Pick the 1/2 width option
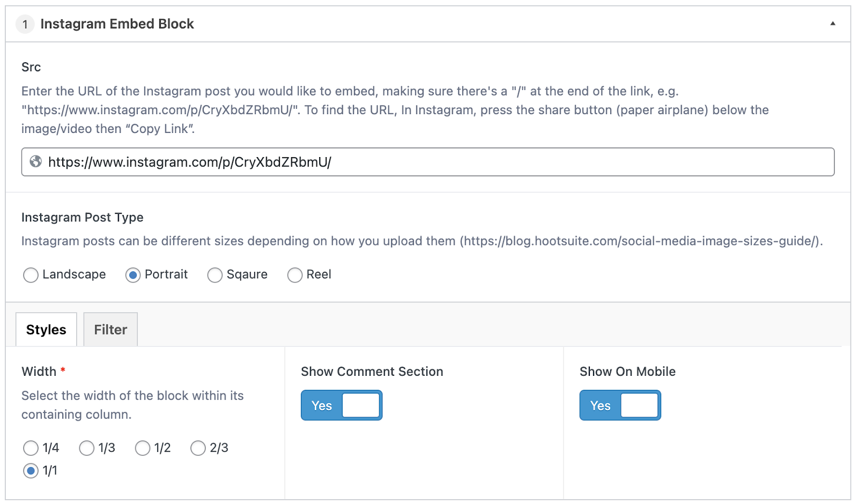The height and width of the screenshot is (504, 858). coord(143,448)
